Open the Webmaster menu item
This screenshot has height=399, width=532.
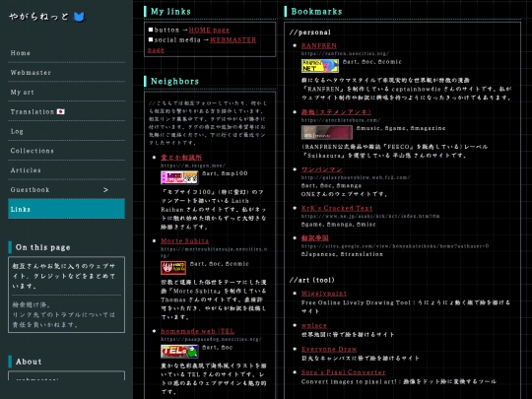tap(67, 72)
